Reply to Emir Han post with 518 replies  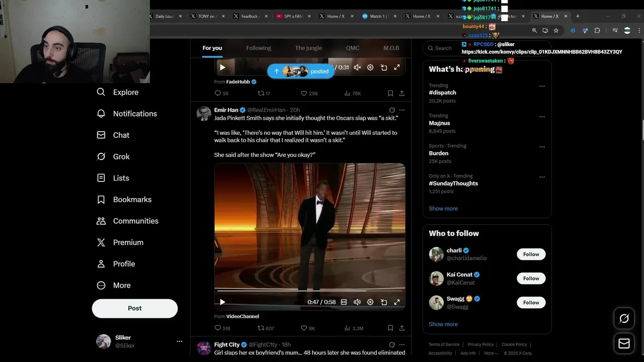coord(222,328)
